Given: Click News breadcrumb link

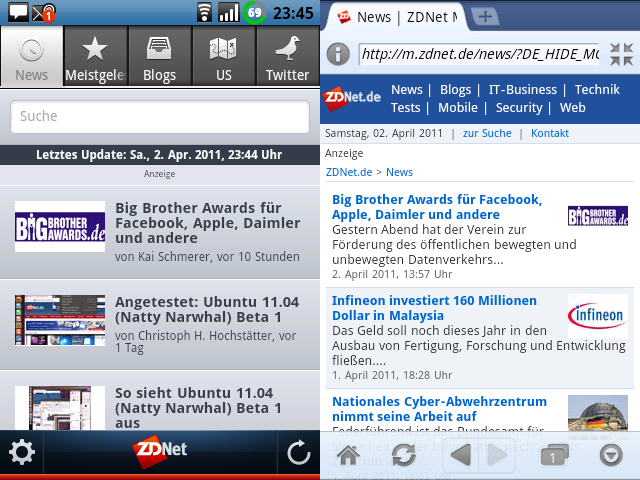Looking at the screenshot, I should point(399,172).
